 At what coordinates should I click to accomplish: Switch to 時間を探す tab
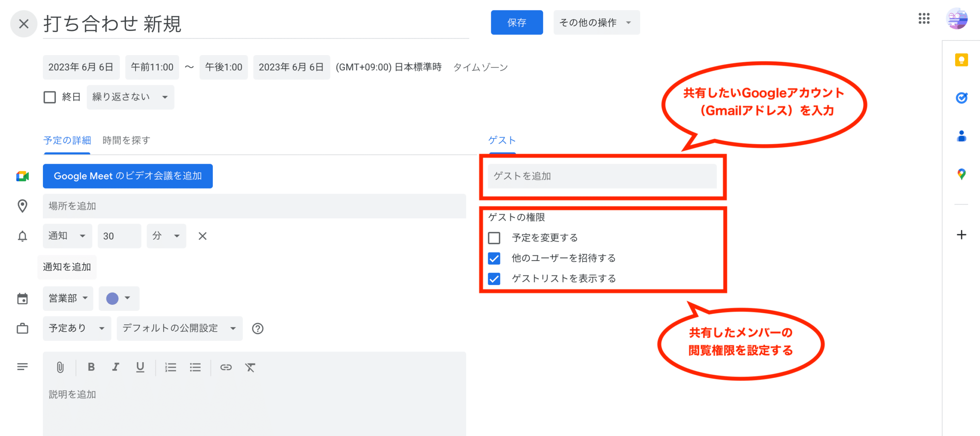(126, 140)
